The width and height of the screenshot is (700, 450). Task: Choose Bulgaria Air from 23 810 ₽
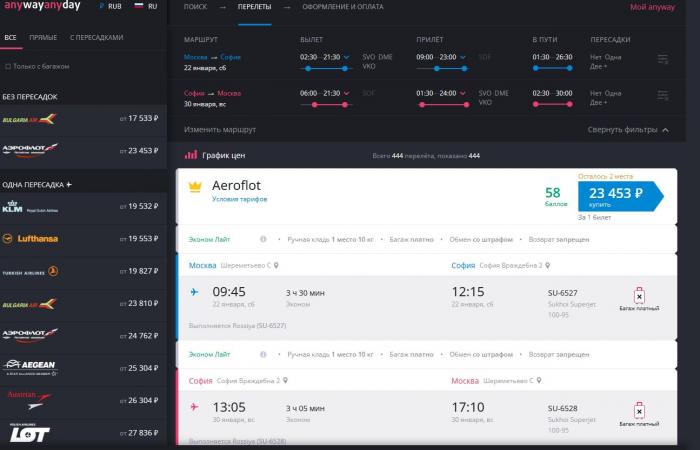(83, 304)
